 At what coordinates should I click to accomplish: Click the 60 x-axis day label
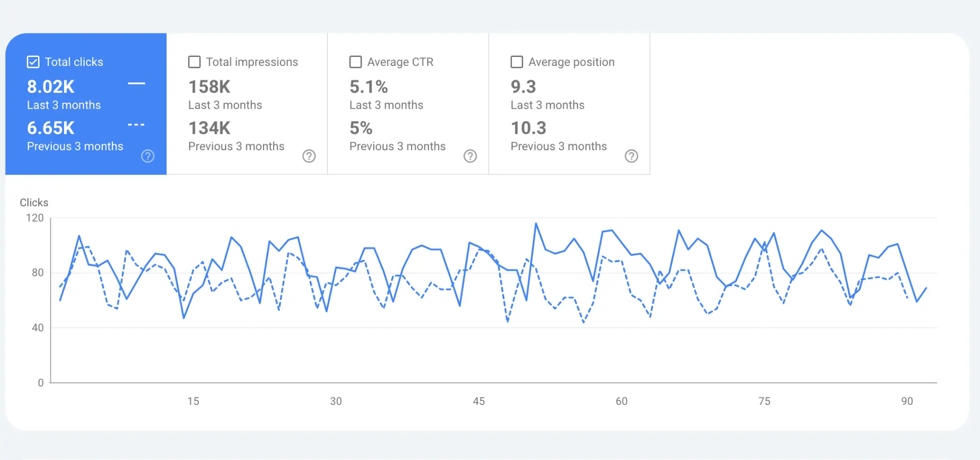pos(621,401)
